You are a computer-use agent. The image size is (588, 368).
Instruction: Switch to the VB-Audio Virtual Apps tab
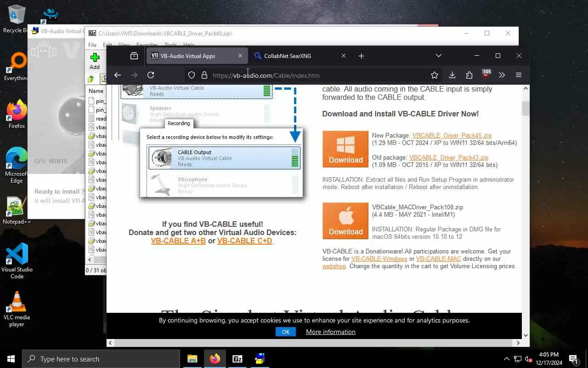198,56
